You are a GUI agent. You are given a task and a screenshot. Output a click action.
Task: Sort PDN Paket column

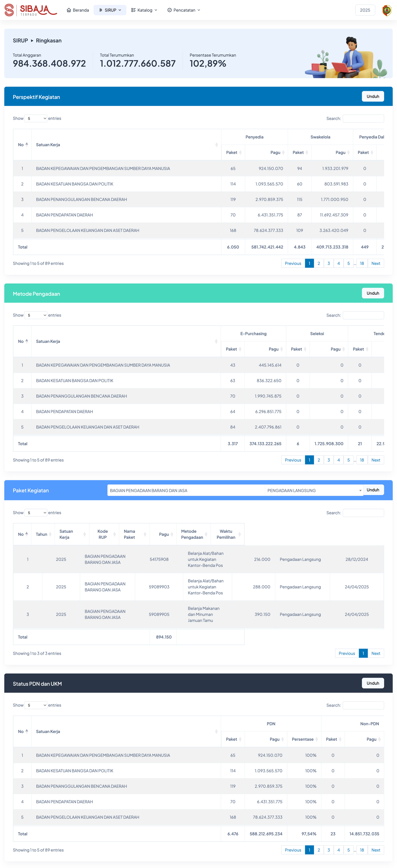[x=233, y=739]
